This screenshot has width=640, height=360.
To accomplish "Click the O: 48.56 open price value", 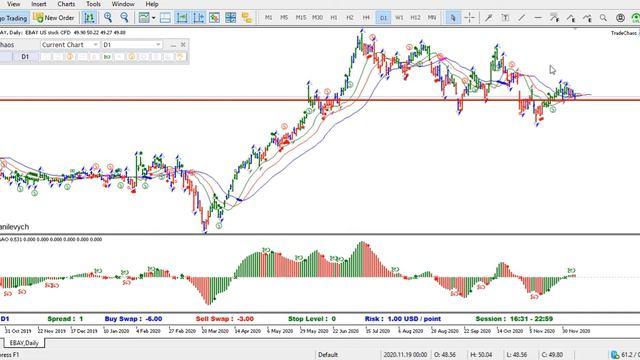I will pyautogui.click(x=445, y=355).
